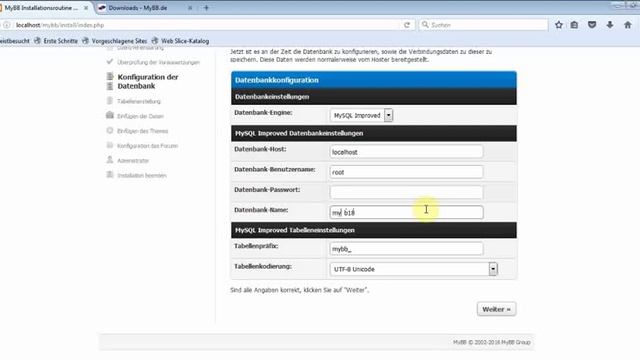Close the Downloads - MyBB.de tab
640x360 pixels.
tap(190, 8)
